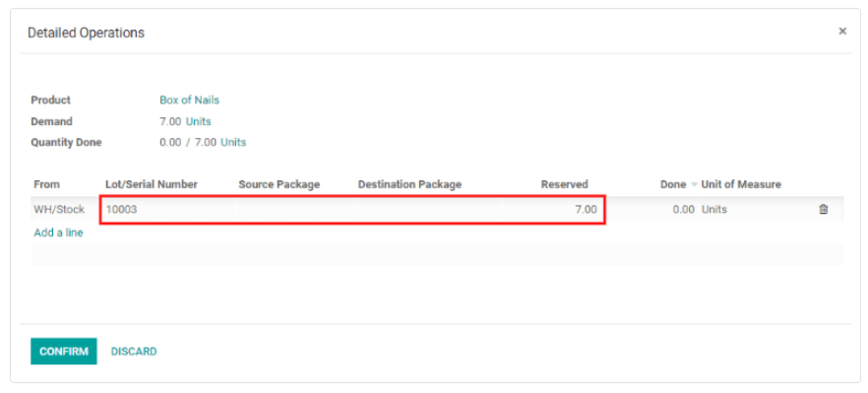The width and height of the screenshot is (868, 393).
Task: Select the Lot/Serial Number 10003 cell
Action: point(169,210)
